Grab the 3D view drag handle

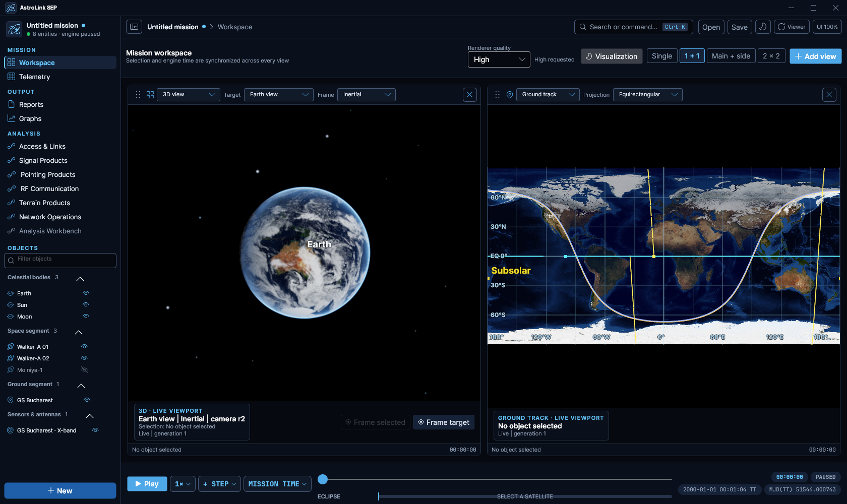pyautogui.click(x=138, y=95)
